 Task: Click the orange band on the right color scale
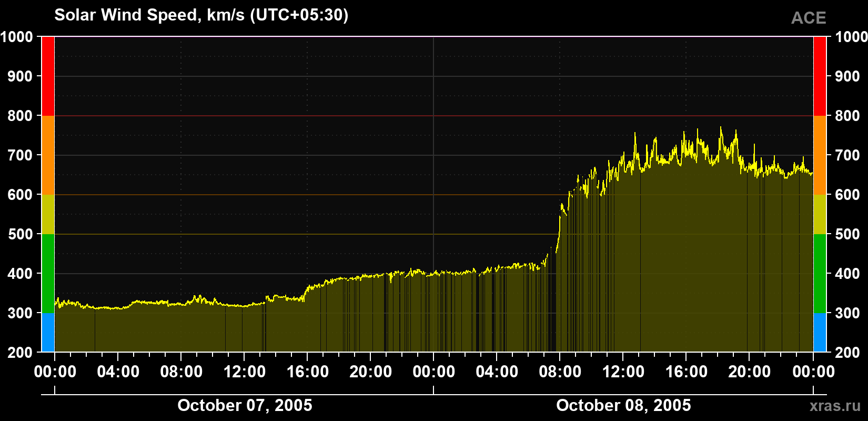tap(820, 155)
